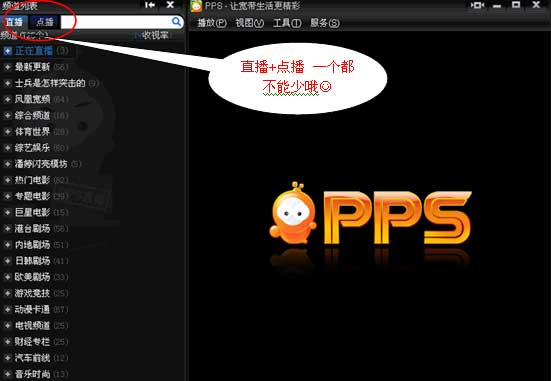551x381 pixels.
Task: Expand the 凤凰宽频 category
Action: click(7, 99)
